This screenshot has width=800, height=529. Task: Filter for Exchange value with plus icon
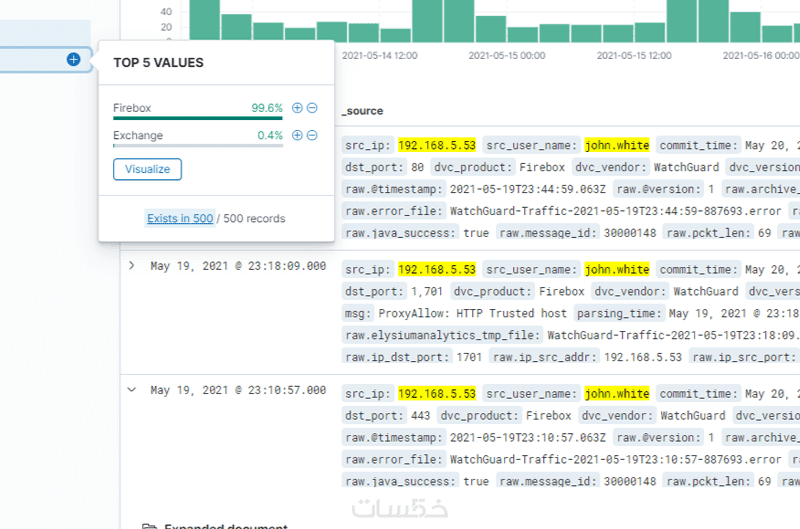click(x=297, y=135)
